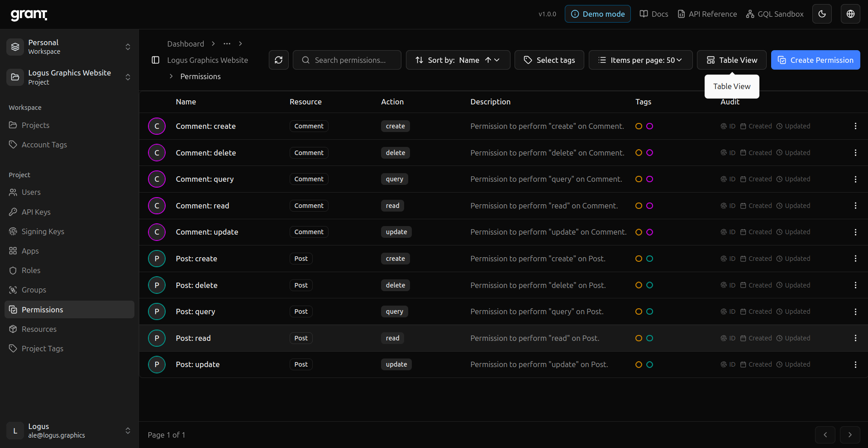The image size is (868, 448).
Task: Click the P avatar of Post: create
Action: [157, 259]
